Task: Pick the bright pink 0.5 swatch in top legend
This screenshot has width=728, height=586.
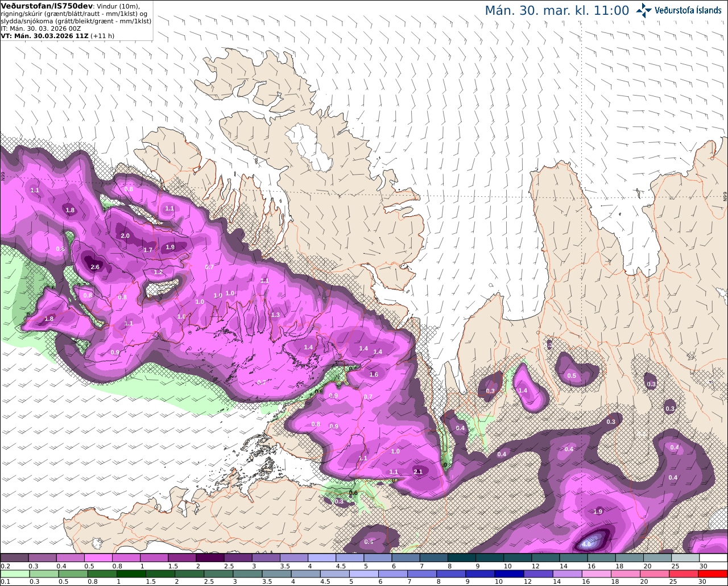Action: click(x=98, y=558)
